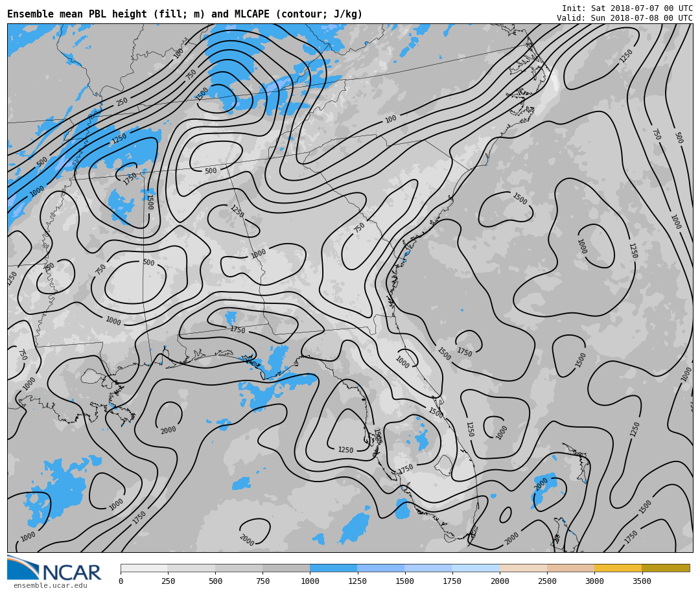Click the NCAR logo
The height and width of the screenshot is (593, 700).
tap(54, 568)
